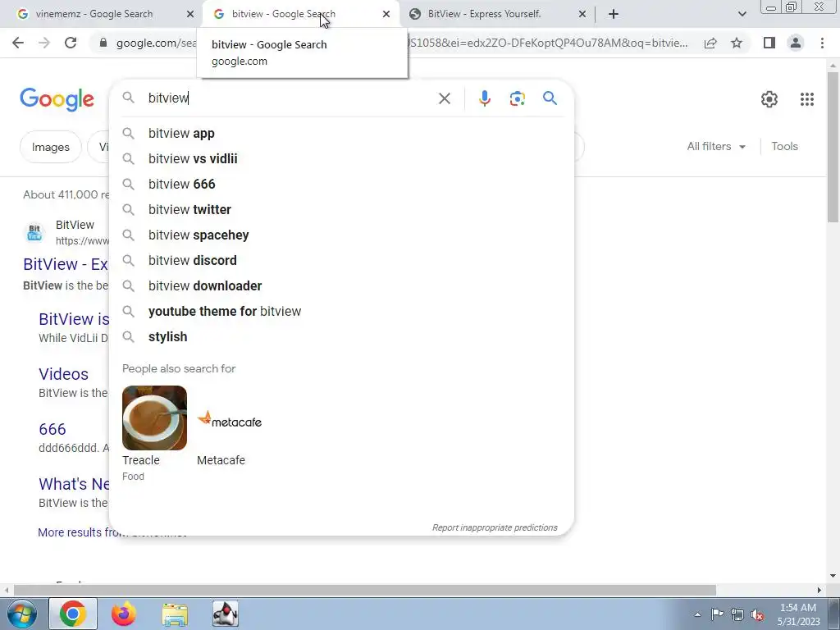Choose suggestion bitview 666

[341, 185]
